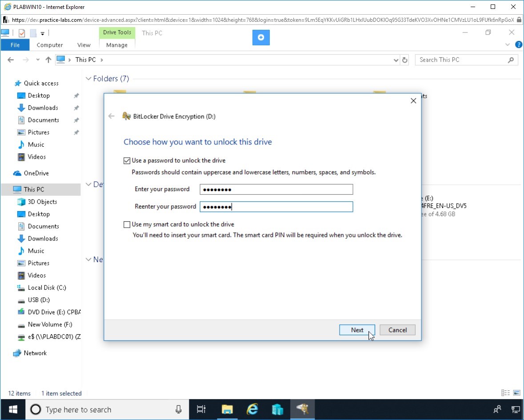
Task: Open address bar history dropdown
Action: coord(396,60)
